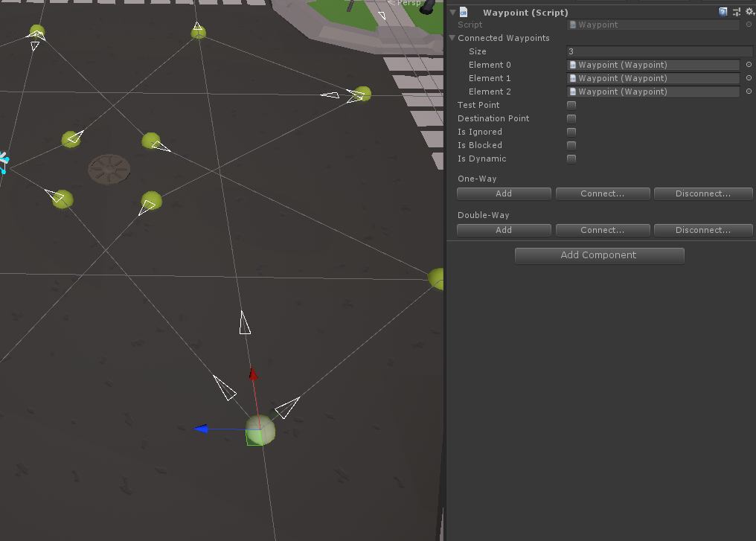Collapse the Waypoint (Script) component foldout
This screenshot has height=541, width=756.
point(452,12)
